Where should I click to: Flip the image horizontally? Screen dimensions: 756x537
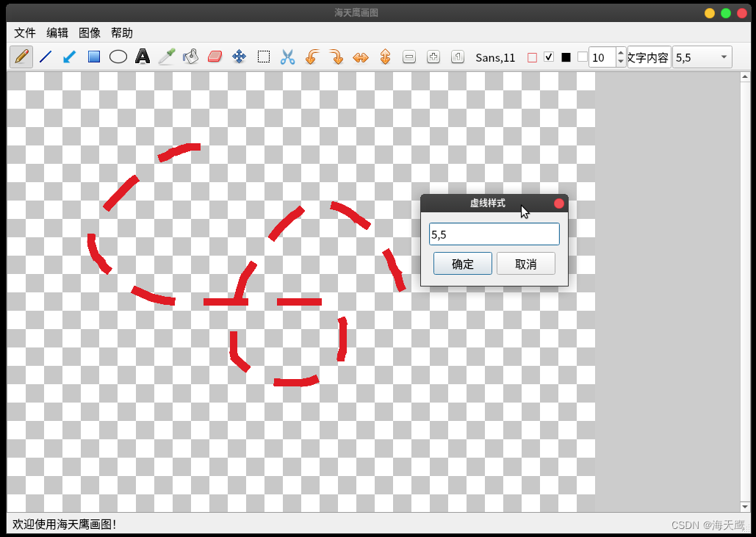(361, 57)
